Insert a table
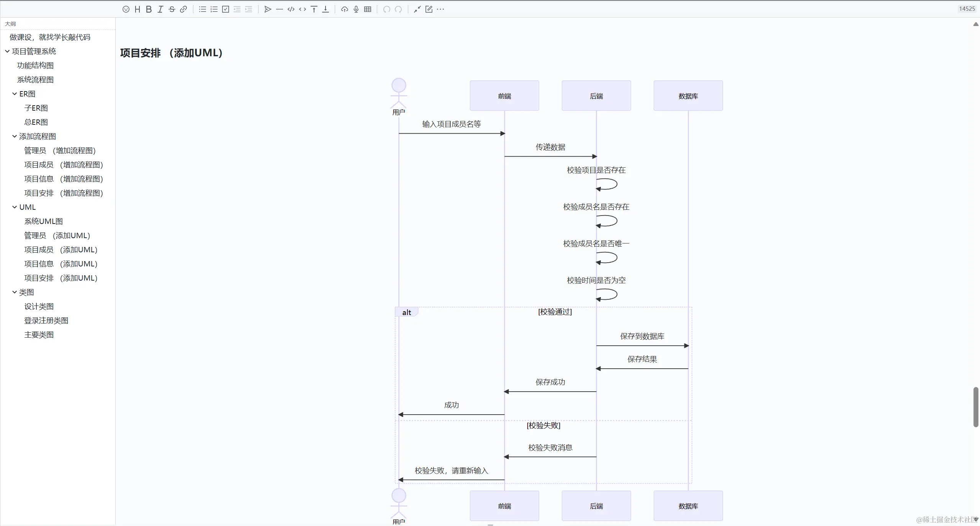The height and width of the screenshot is (526, 980). (x=368, y=9)
